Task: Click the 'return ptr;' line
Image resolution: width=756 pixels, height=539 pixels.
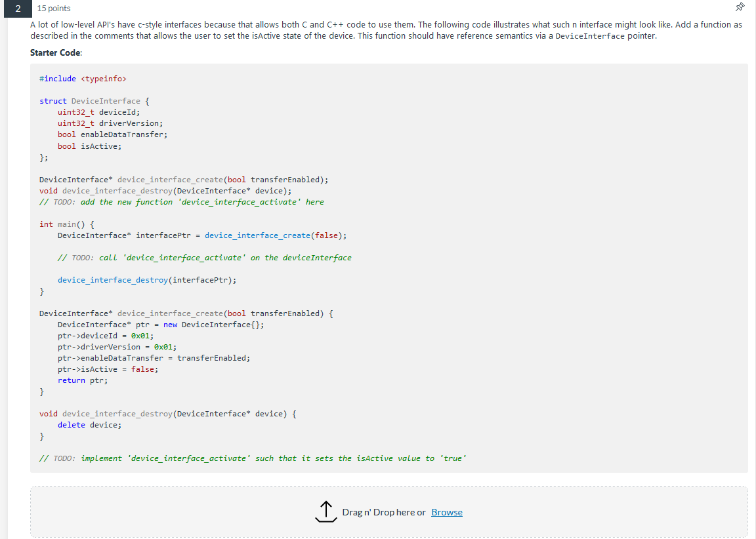Action: coord(83,380)
